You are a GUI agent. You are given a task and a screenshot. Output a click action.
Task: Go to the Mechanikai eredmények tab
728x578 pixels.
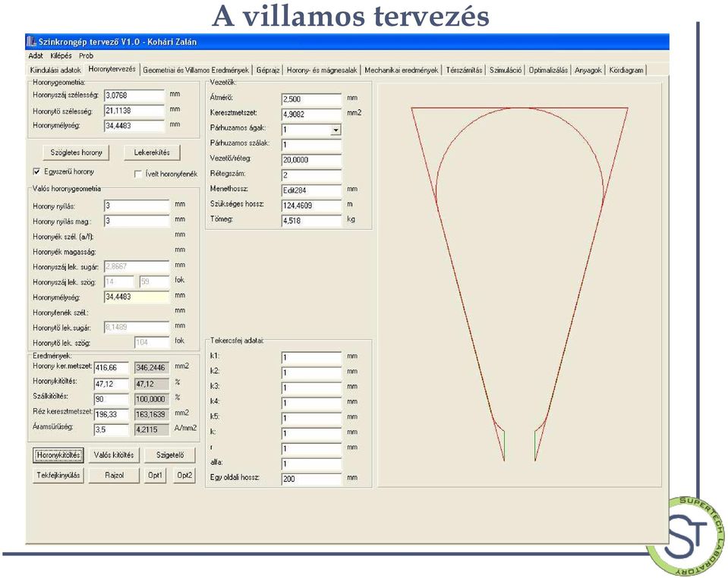[401, 70]
